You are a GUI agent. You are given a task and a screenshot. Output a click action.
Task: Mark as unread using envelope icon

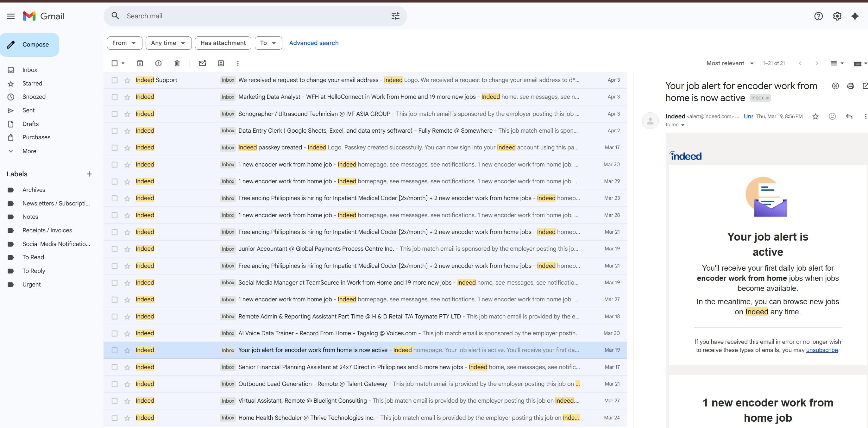(x=202, y=63)
